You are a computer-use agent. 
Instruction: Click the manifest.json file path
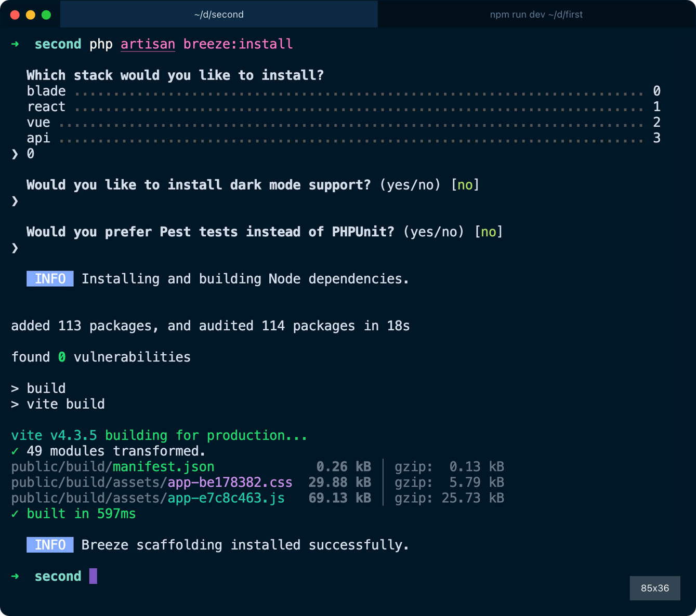point(163,467)
